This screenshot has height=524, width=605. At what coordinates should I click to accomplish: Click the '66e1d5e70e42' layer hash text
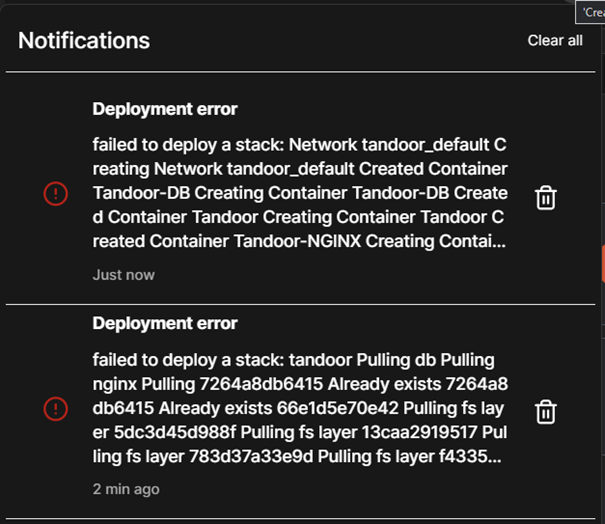[338, 408]
